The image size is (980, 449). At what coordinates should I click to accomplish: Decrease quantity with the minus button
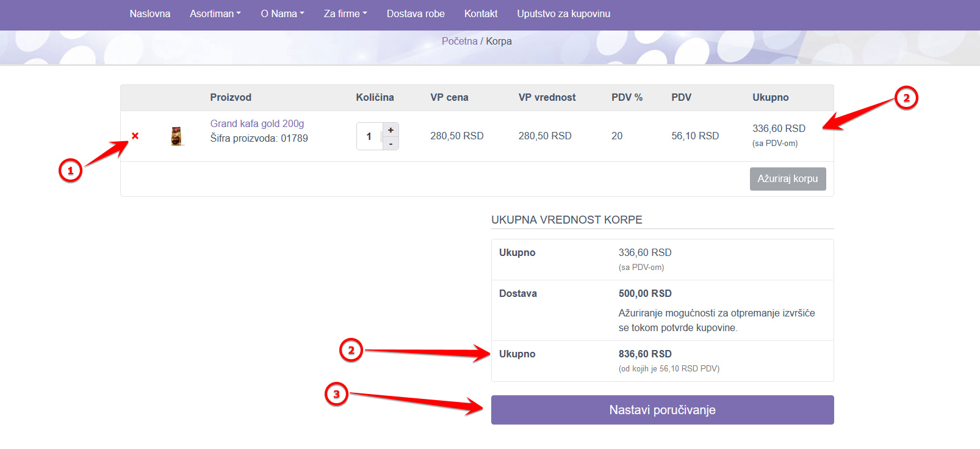(391, 144)
